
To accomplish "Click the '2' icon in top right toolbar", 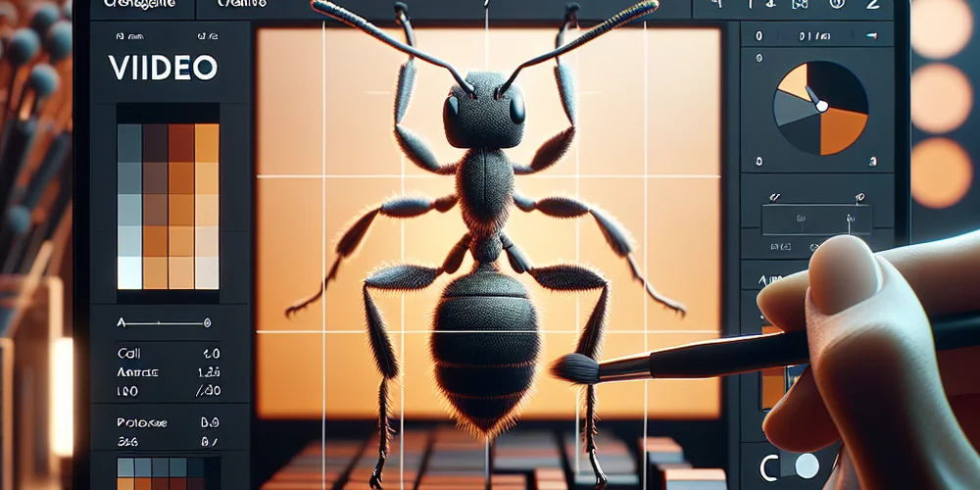I will (x=873, y=4).
